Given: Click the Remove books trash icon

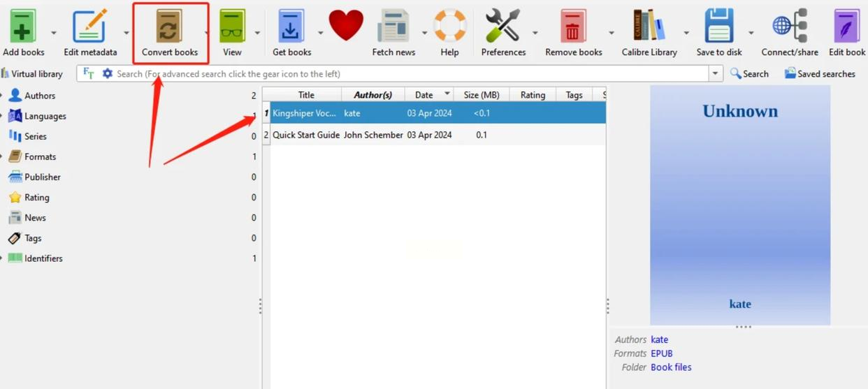Looking at the screenshot, I should point(573,27).
